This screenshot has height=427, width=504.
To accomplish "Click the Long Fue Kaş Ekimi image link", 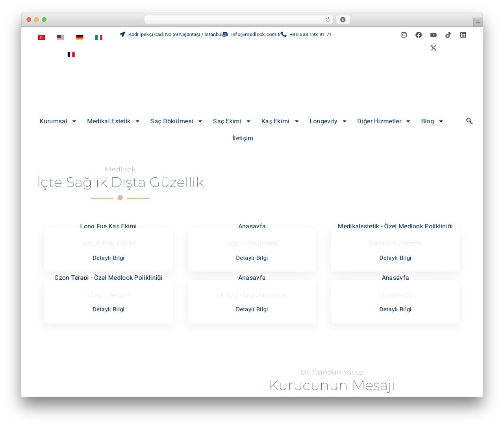I will click(x=108, y=226).
